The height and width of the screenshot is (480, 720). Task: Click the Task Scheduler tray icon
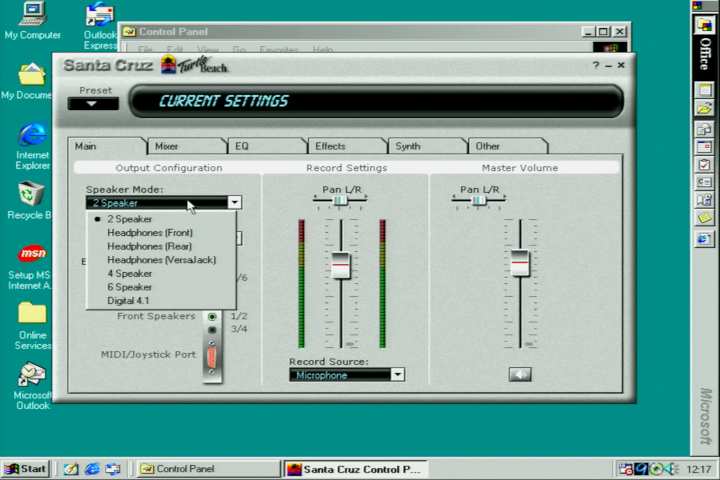click(x=625, y=469)
